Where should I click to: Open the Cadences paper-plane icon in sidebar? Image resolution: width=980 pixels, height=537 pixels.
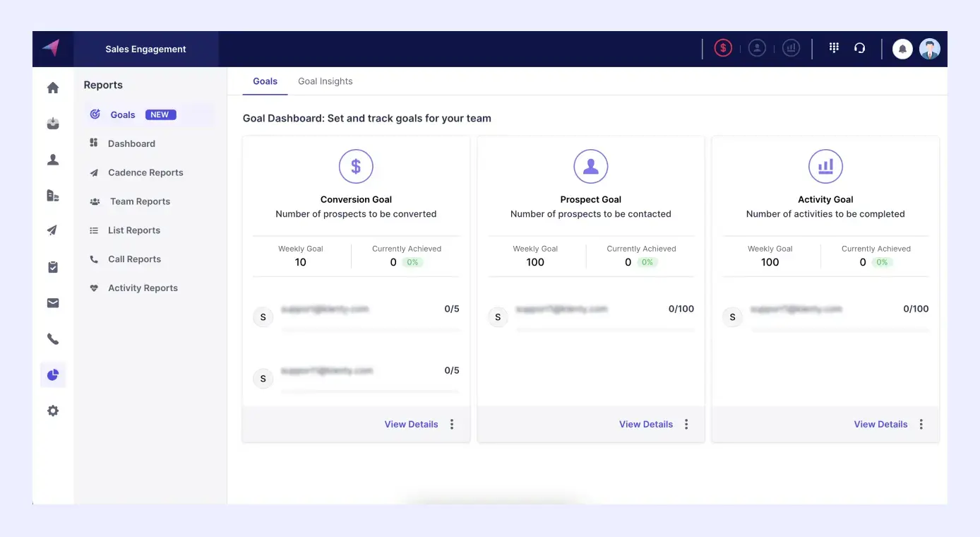(53, 230)
